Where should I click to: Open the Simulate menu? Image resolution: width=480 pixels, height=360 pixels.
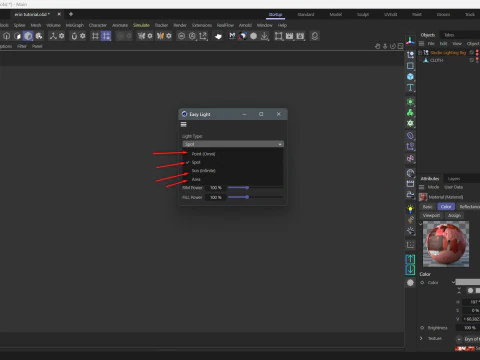tap(141, 25)
